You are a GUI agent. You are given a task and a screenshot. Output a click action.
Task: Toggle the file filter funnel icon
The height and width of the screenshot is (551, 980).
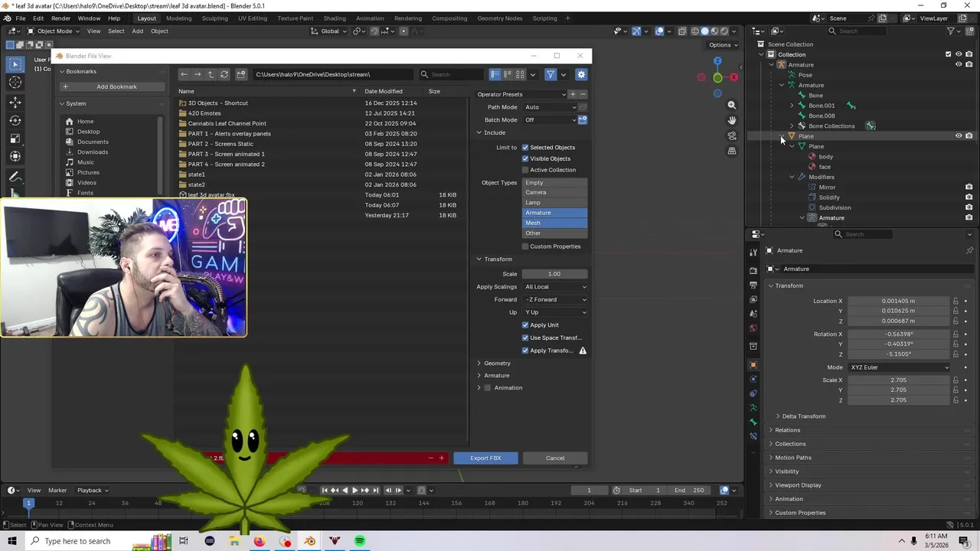(x=550, y=74)
